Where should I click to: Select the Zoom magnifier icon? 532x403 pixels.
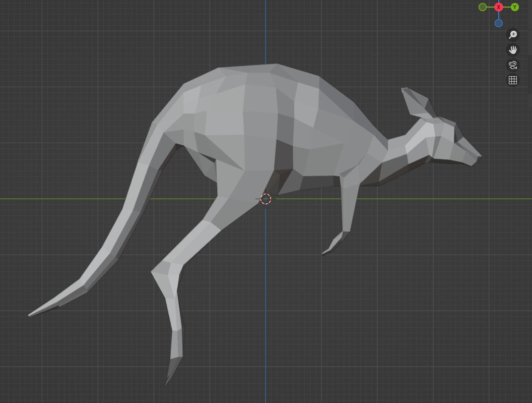tap(512, 34)
